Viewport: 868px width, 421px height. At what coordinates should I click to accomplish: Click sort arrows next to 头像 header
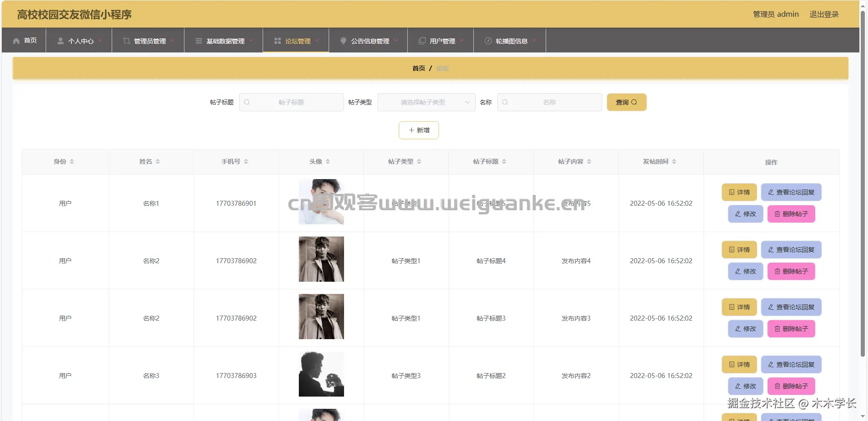[x=328, y=161]
